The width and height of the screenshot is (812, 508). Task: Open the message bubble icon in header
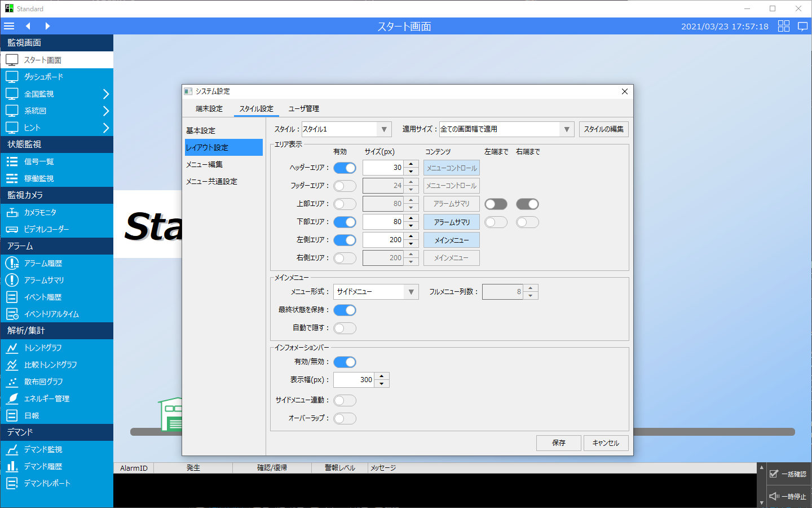803,26
